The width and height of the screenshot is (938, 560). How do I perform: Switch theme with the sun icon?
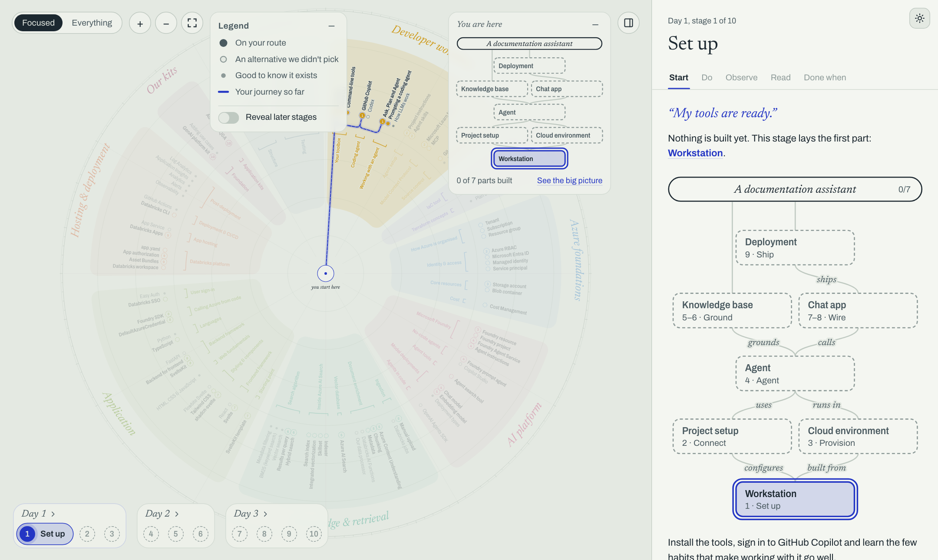(x=919, y=18)
